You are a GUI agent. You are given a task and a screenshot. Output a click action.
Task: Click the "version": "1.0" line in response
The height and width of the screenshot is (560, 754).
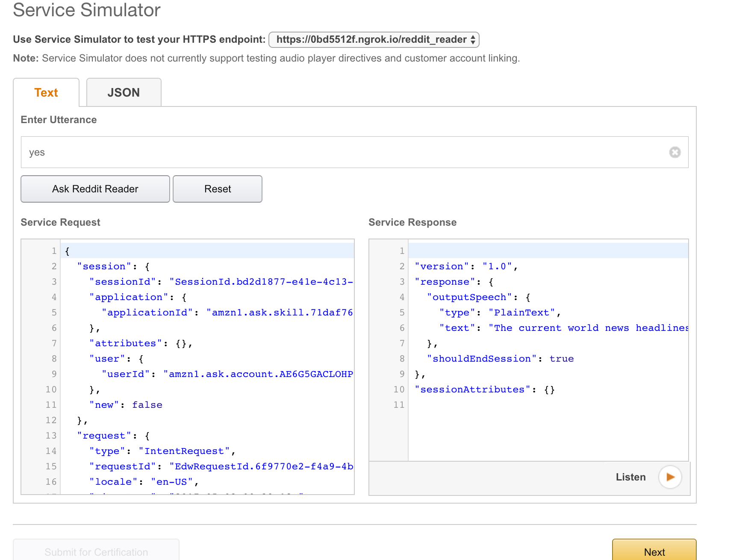coord(466,266)
